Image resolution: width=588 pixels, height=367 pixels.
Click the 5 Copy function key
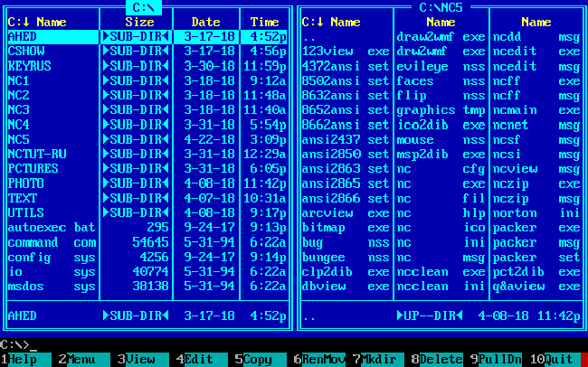coord(261,360)
